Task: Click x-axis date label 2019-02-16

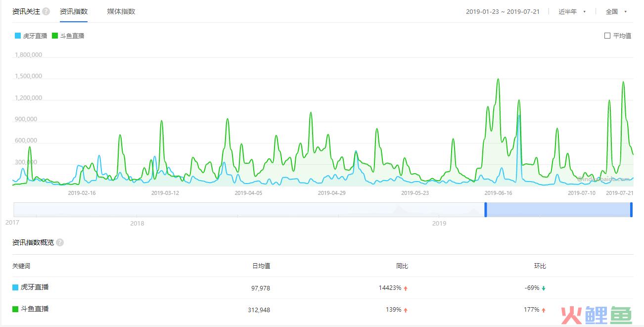Action: 82,193
